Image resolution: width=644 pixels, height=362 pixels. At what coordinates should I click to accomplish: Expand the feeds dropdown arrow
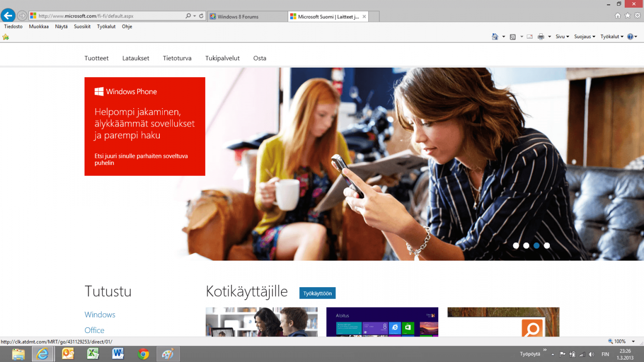click(521, 37)
